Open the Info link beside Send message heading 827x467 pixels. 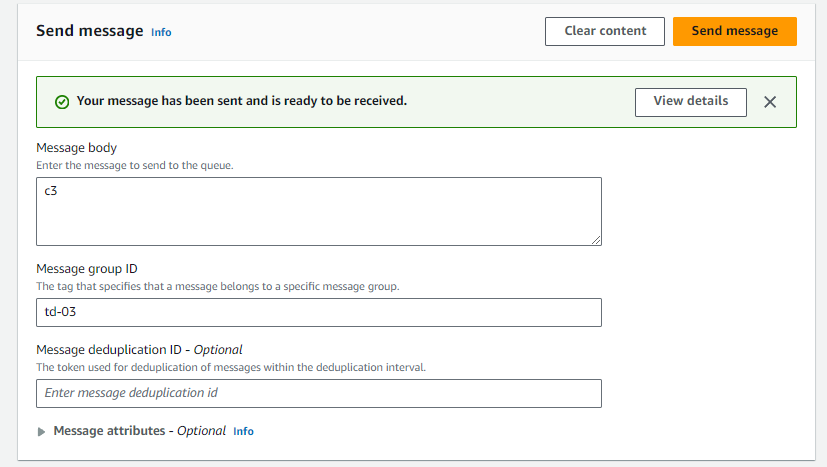tap(161, 32)
